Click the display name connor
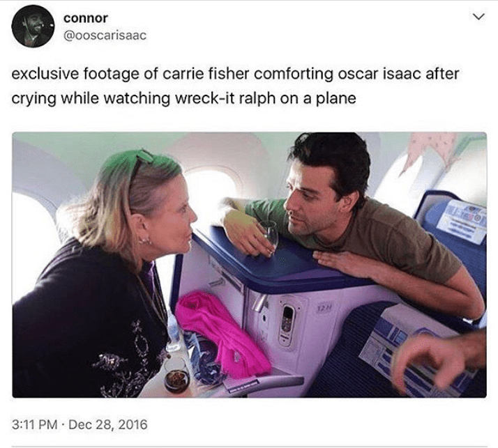Image resolution: width=498 pixels, height=448 pixels. coord(85,18)
